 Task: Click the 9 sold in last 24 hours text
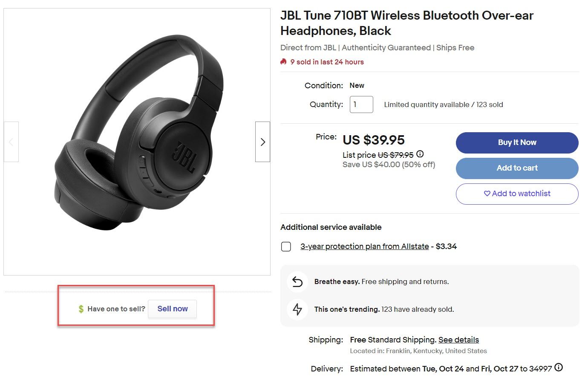click(x=327, y=62)
